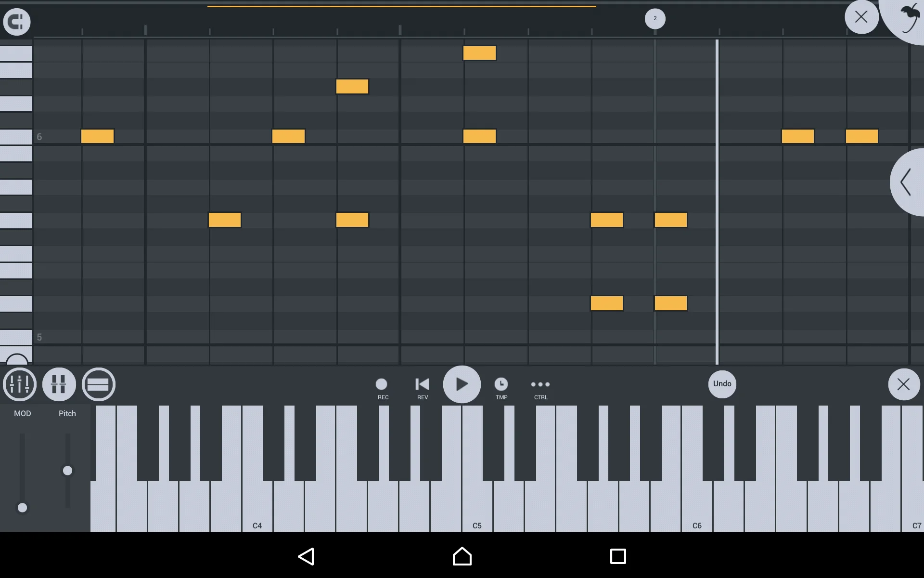The height and width of the screenshot is (578, 924).
Task: Press Play to start playback
Action: pyautogui.click(x=462, y=383)
